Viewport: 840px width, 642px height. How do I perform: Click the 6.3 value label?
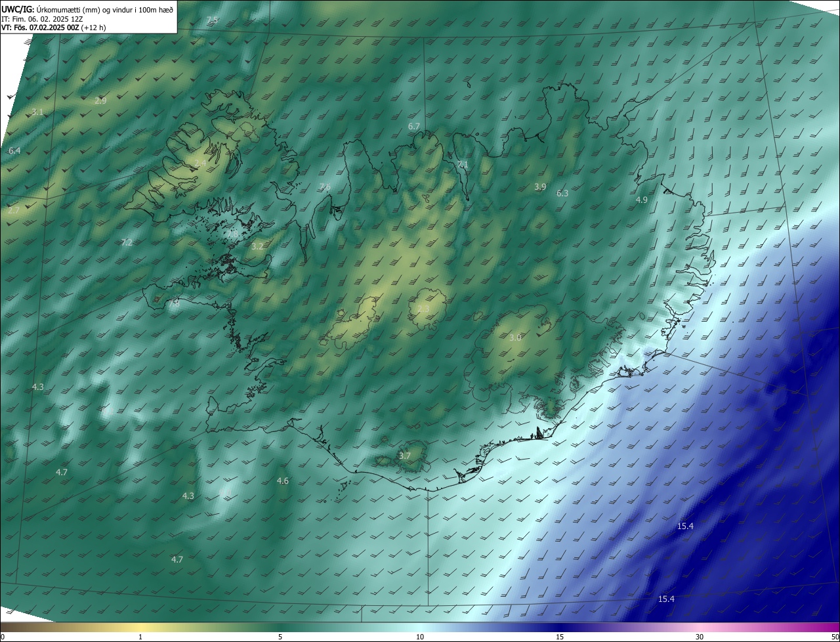[x=562, y=194]
